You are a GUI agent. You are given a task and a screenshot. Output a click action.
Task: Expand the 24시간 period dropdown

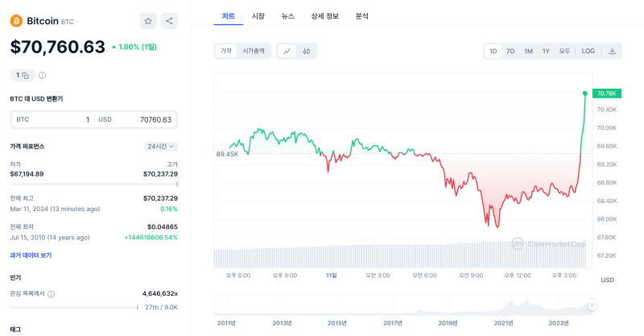pyautogui.click(x=161, y=146)
